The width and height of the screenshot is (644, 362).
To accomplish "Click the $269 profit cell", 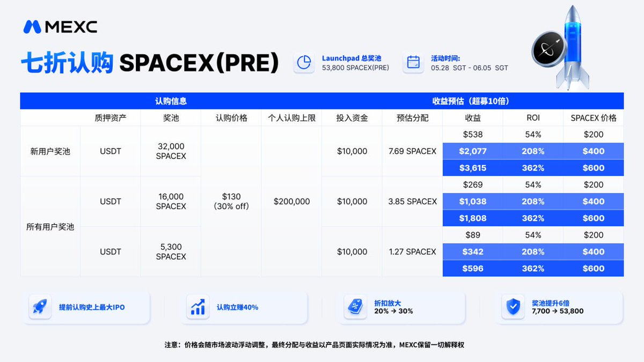I will pos(473,184).
